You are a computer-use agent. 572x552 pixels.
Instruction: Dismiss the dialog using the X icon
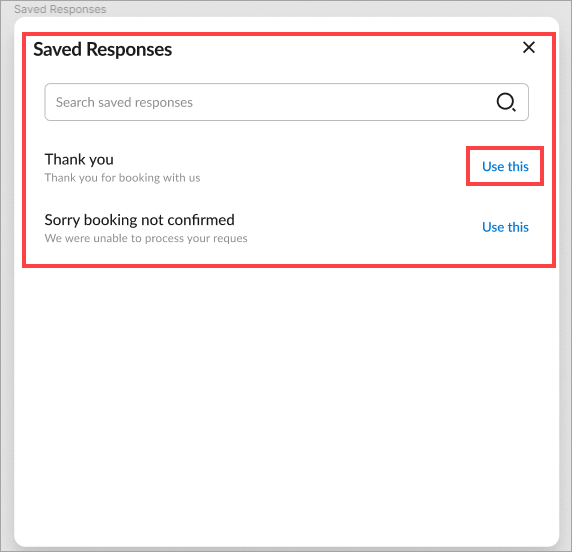529,47
